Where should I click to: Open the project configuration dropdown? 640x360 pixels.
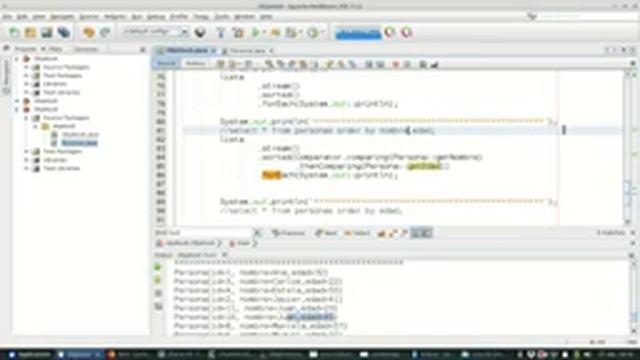tap(156, 32)
